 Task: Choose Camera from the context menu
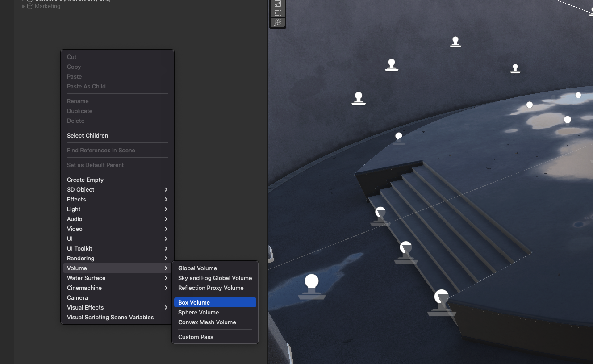point(117,297)
